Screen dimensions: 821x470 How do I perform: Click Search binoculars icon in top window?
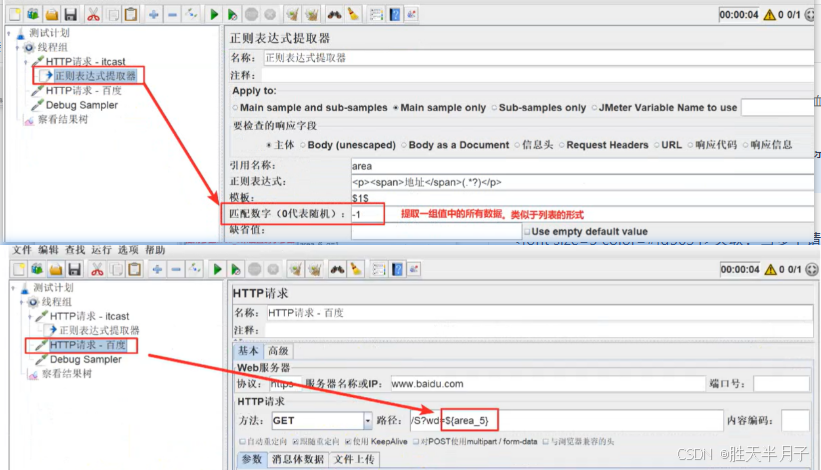334,15
